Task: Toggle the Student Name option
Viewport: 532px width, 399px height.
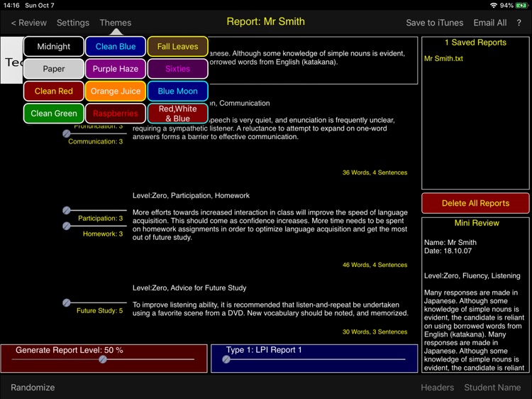Action: tap(492, 388)
